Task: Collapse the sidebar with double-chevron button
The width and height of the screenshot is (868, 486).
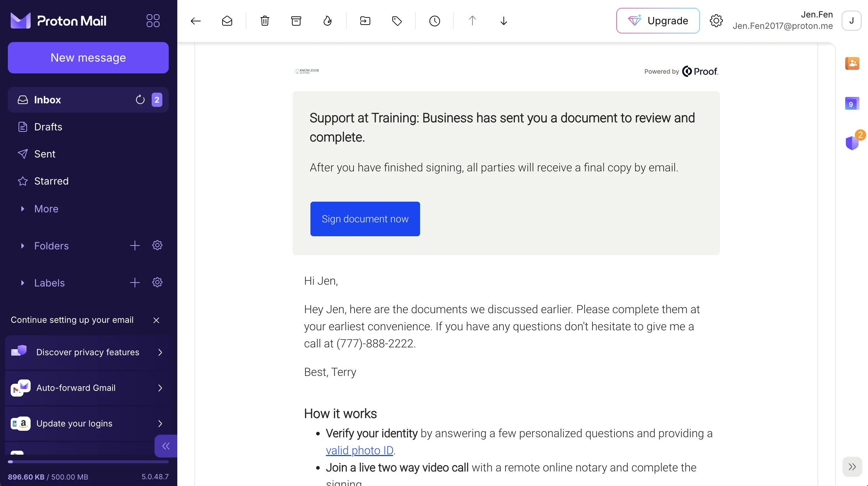Action: pos(166,446)
